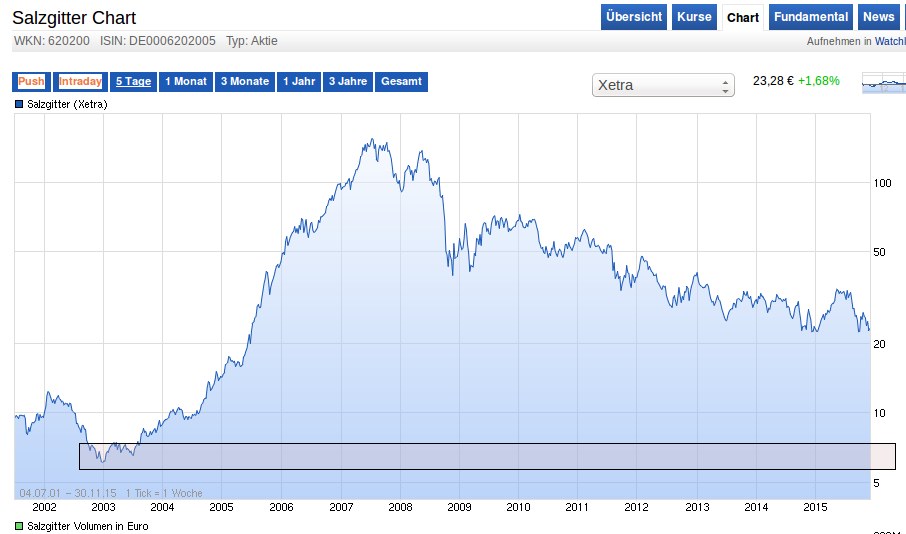Click the 50 y-axis price label
The width and height of the screenshot is (906, 534).
879,253
